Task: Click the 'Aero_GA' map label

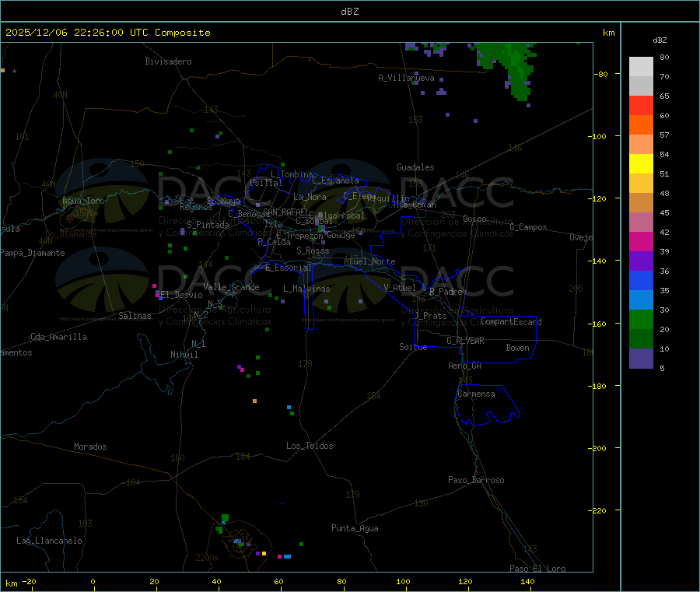Action: [465, 366]
